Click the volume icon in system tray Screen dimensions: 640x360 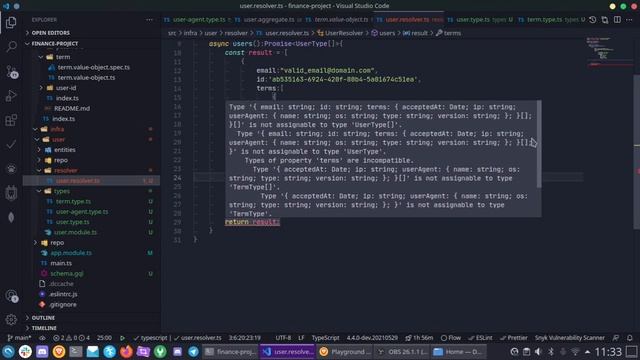point(538,351)
